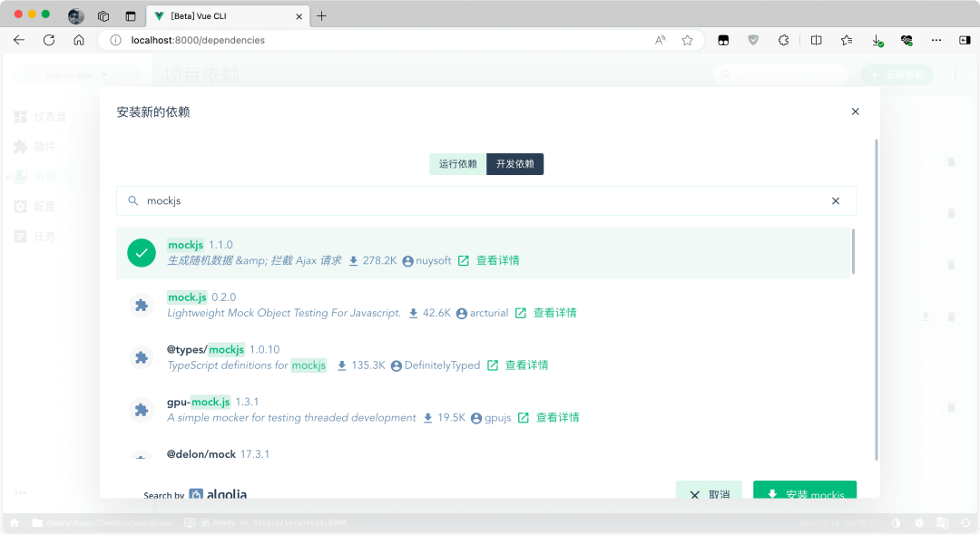
Task: Open the vue-cli-test project dropdown
Action: [x=75, y=75]
